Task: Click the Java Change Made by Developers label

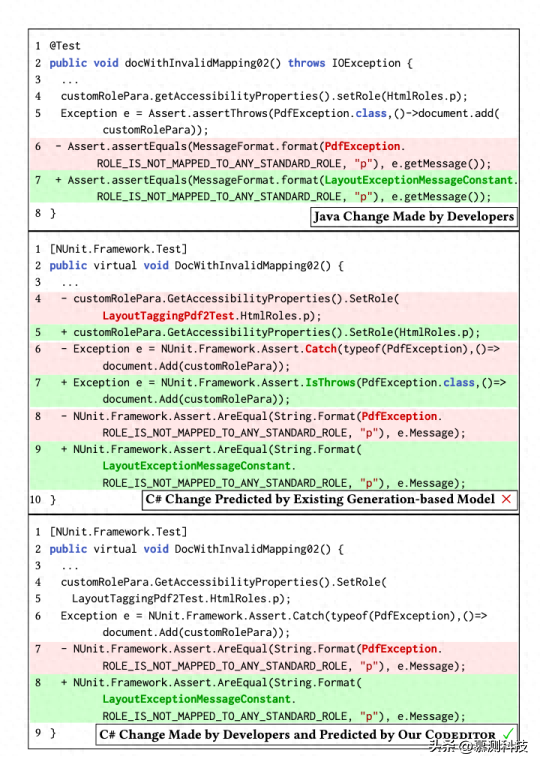Action: point(414,216)
